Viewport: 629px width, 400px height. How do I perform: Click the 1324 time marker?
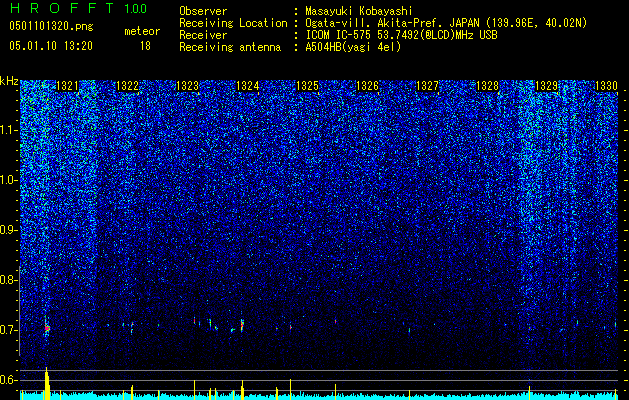tap(248, 86)
